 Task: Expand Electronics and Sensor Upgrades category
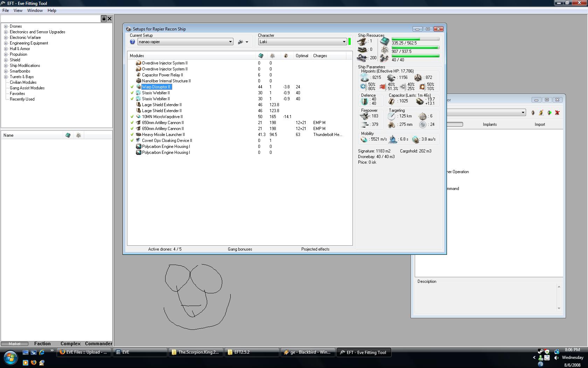(x=6, y=32)
